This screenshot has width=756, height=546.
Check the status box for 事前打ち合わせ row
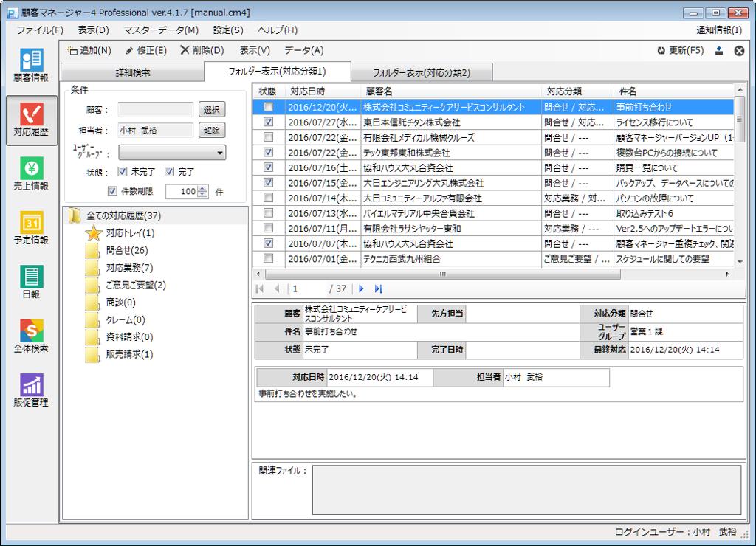[268, 107]
